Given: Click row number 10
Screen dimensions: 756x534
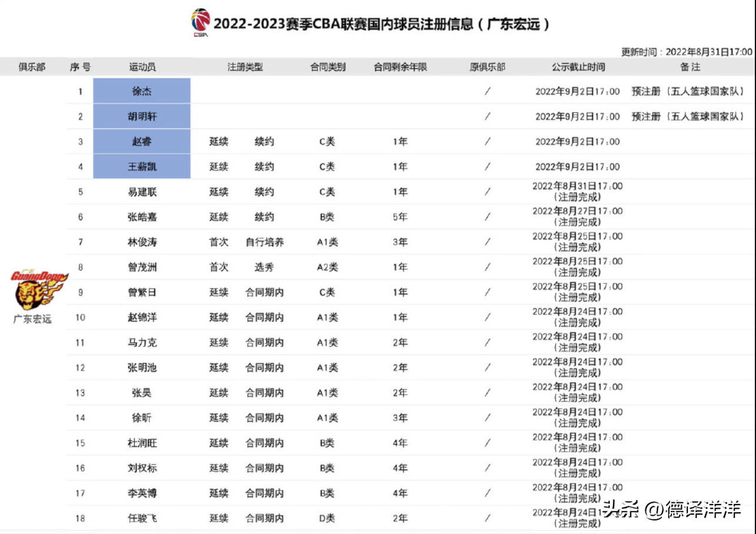Looking at the screenshot, I should coord(81,318).
